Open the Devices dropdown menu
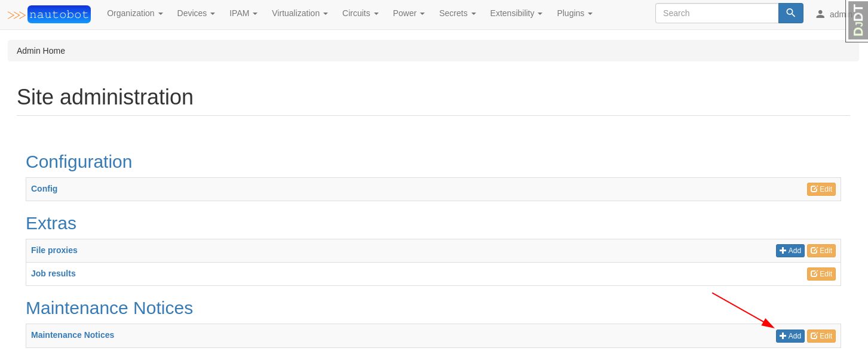Screen dimensions: 868x354 (195, 13)
